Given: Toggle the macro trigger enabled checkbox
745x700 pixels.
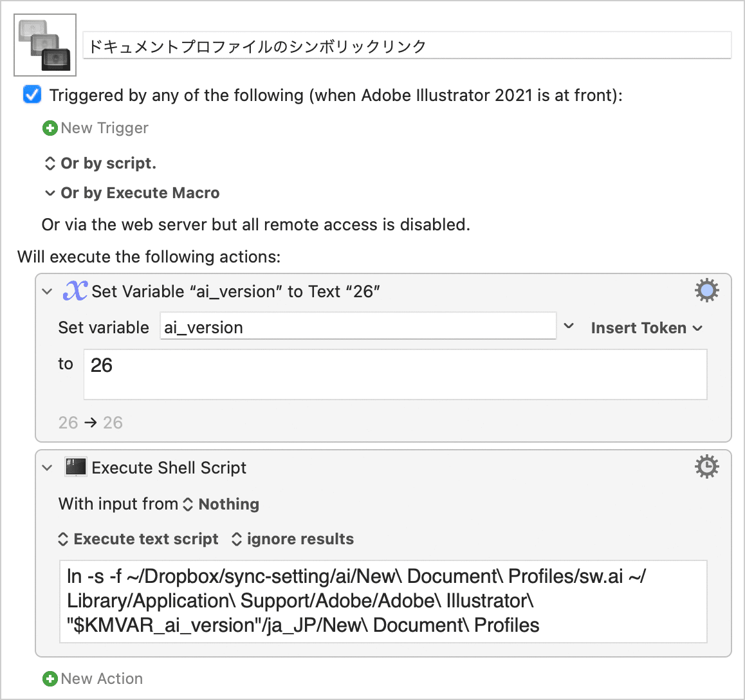Looking at the screenshot, I should coord(32,95).
